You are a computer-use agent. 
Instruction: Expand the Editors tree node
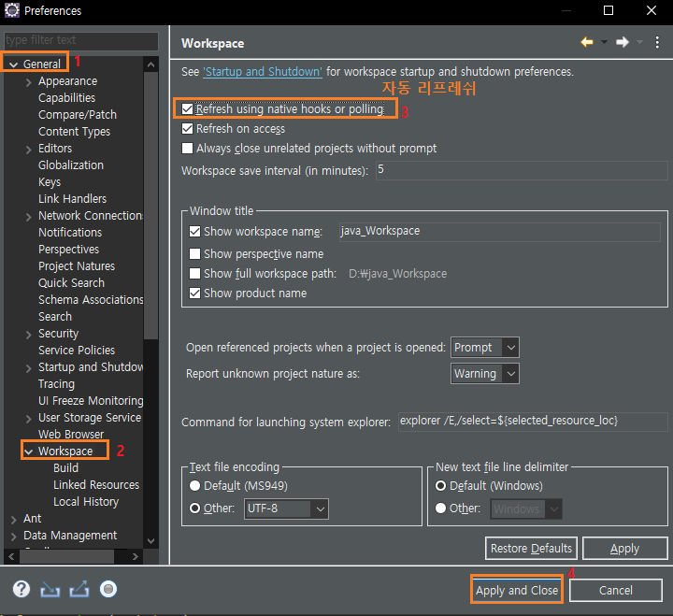click(28, 150)
